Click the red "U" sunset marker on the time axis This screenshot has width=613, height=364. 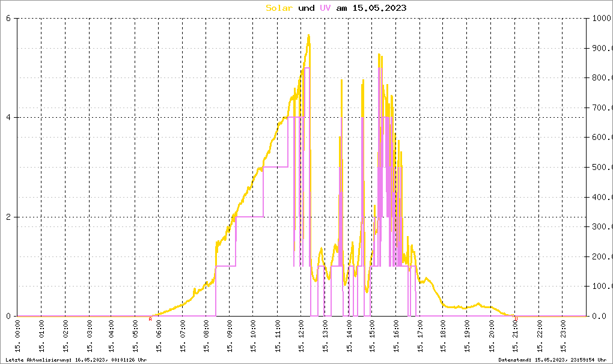point(516,319)
